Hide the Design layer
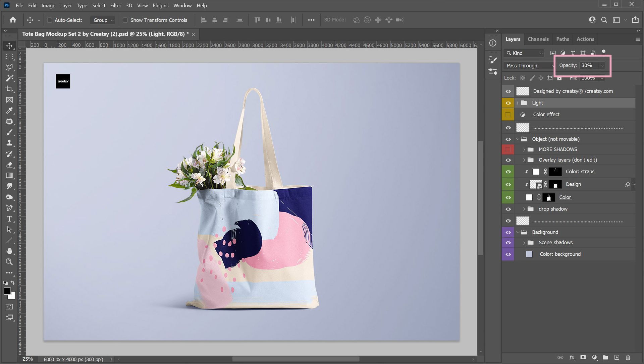This screenshot has width=644, height=364. pyautogui.click(x=508, y=184)
